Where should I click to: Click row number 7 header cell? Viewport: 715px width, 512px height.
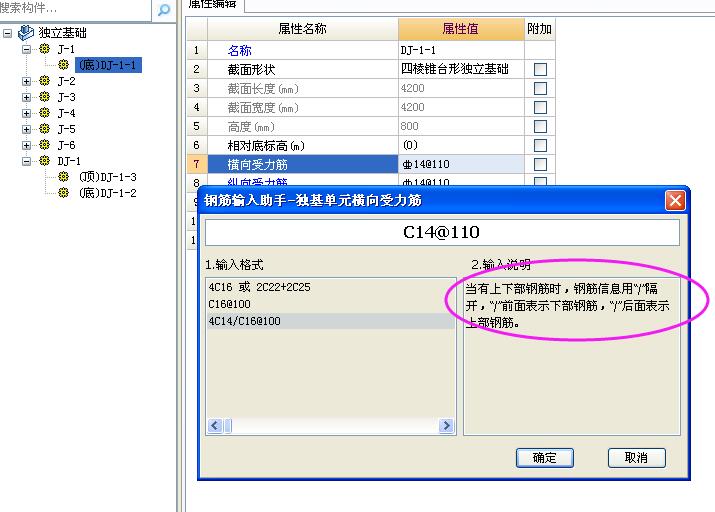click(x=197, y=164)
